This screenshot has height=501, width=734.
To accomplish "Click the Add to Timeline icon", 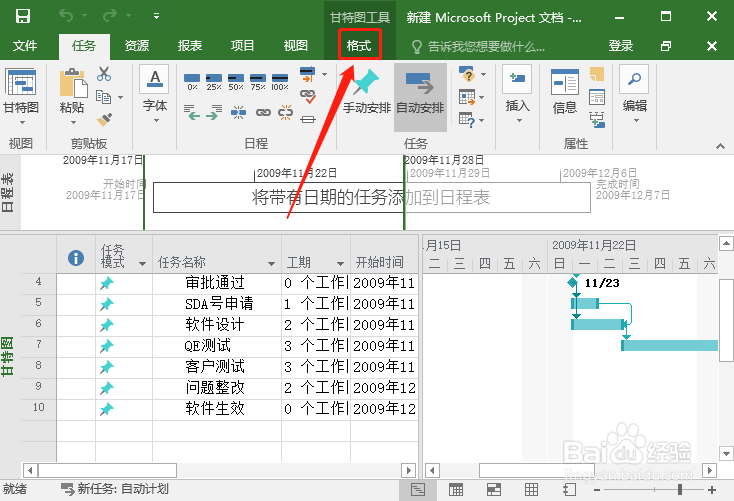I will pyautogui.click(x=597, y=120).
